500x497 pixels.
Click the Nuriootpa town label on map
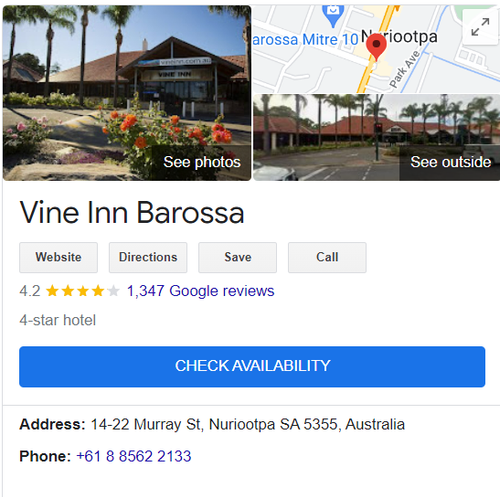coord(399,37)
